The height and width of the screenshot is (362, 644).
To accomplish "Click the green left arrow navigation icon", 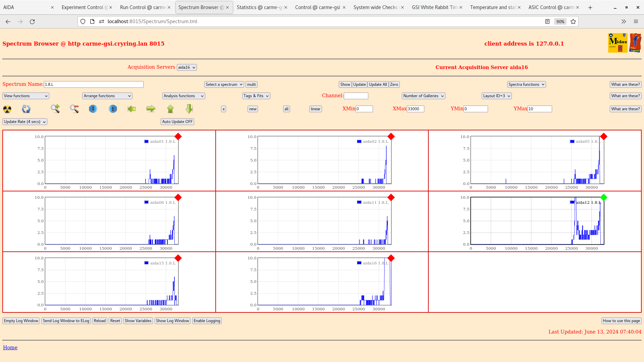I will [132, 109].
